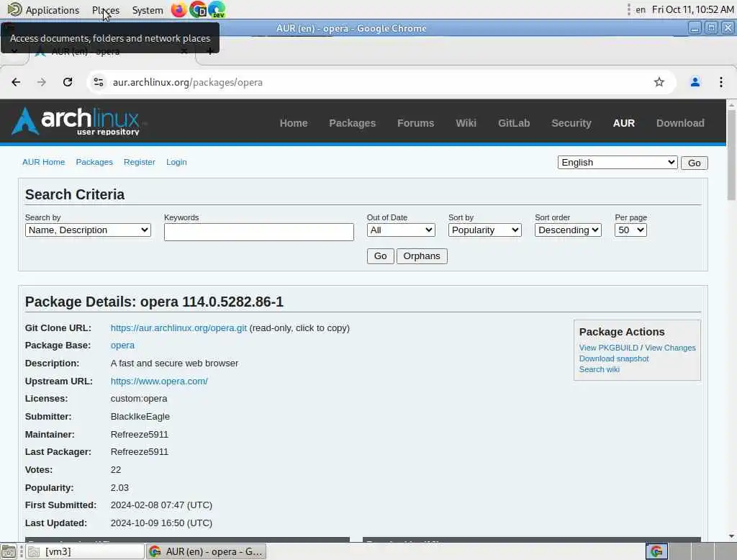Click show desktop icon in bottom panel
737x560 pixels.
pyautogui.click(x=9, y=551)
